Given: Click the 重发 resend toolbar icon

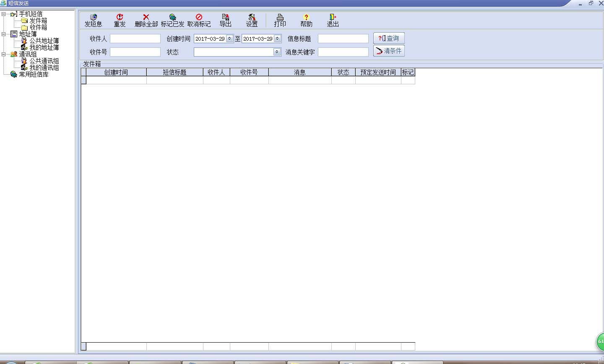Looking at the screenshot, I should click(120, 20).
